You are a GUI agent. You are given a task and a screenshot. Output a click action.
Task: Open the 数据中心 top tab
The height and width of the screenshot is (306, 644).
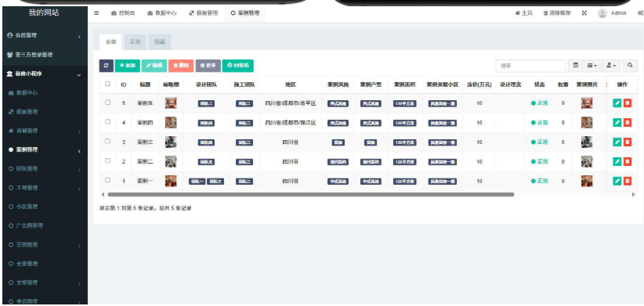tap(162, 13)
